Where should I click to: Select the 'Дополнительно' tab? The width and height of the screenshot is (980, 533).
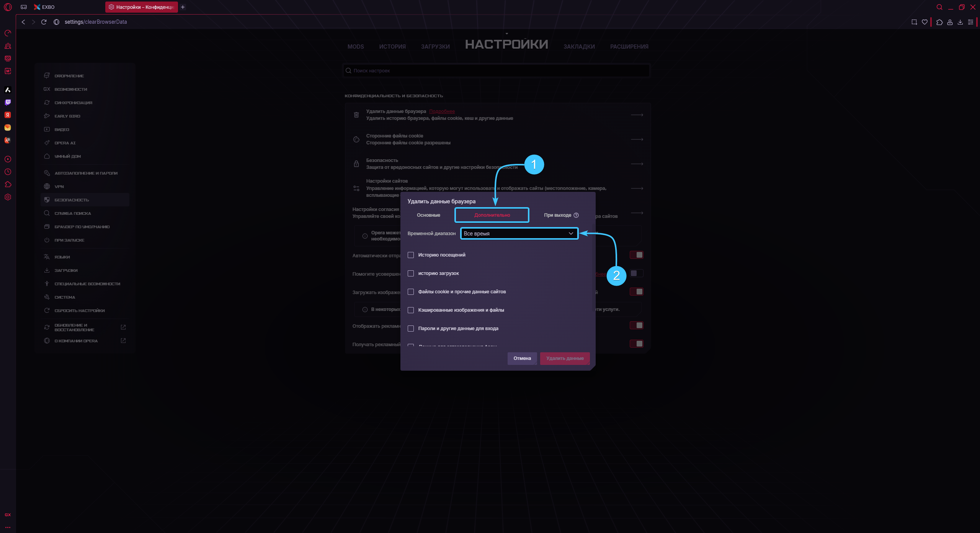[x=492, y=215]
